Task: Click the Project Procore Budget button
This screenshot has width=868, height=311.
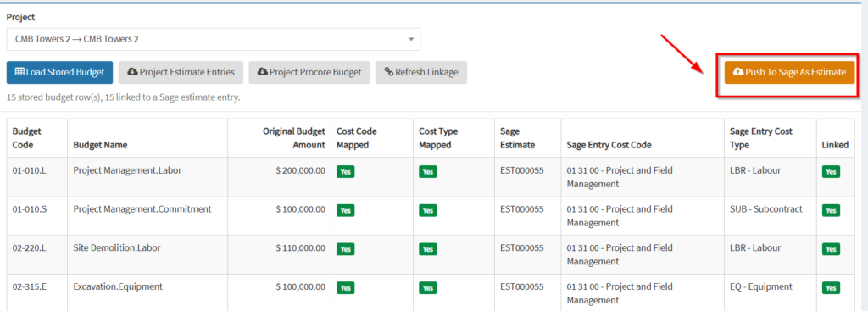Action: tap(309, 73)
